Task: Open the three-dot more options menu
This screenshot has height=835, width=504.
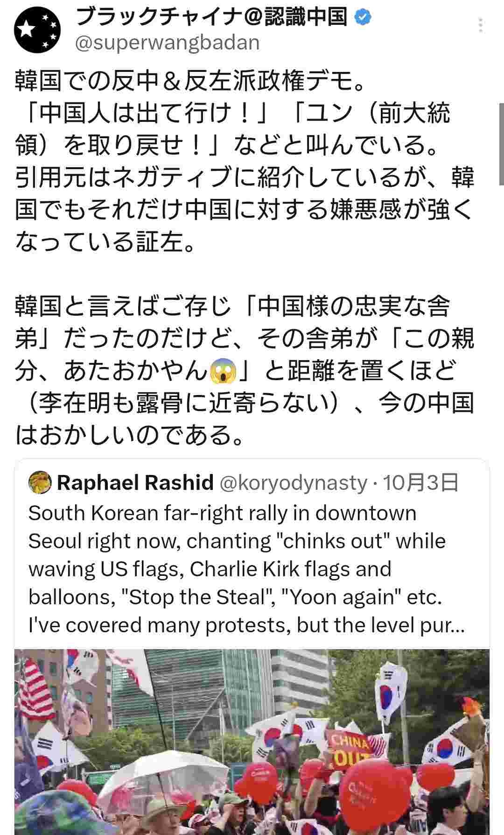Action: pos(481,25)
